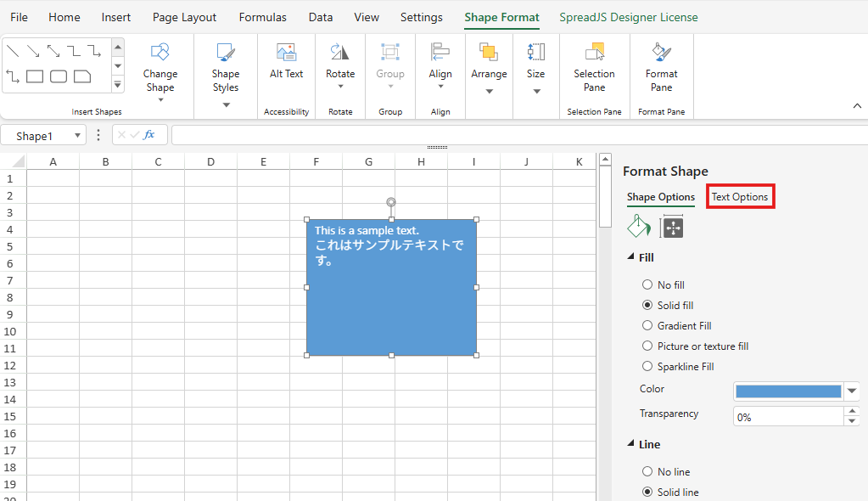This screenshot has width=868, height=501.
Task: Select the single arrow line shape
Action: pyautogui.click(x=33, y=52)
